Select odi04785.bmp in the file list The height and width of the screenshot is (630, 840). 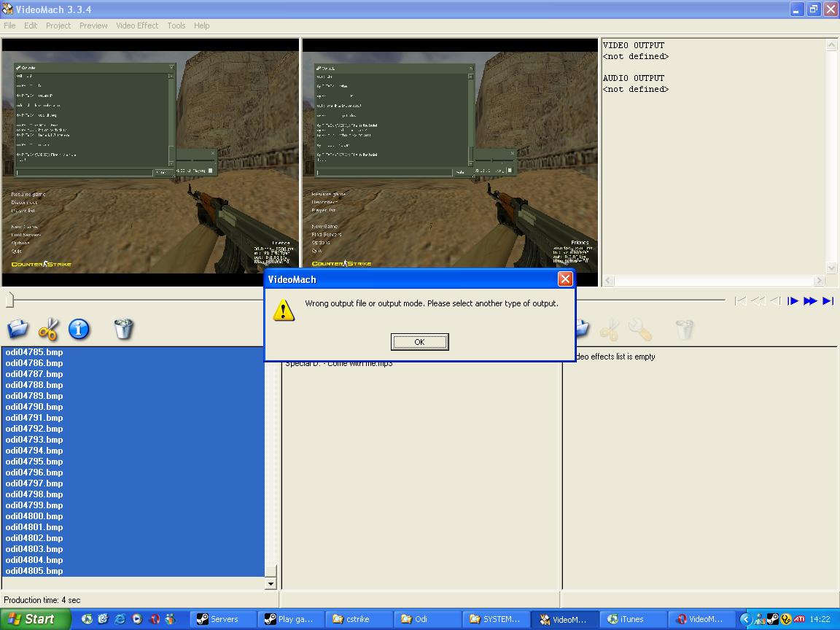[x=133, y=352]
